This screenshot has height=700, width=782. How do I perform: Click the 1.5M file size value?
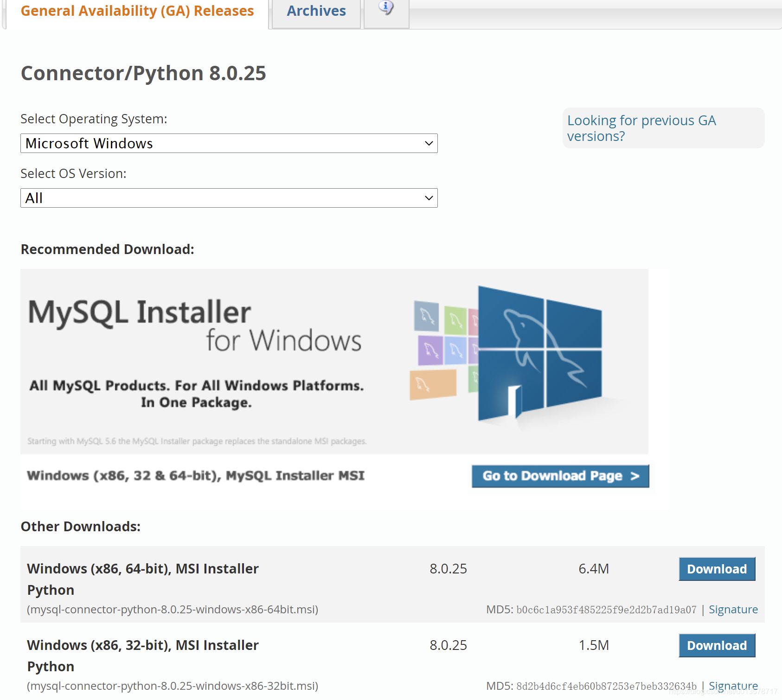[594, 645]
